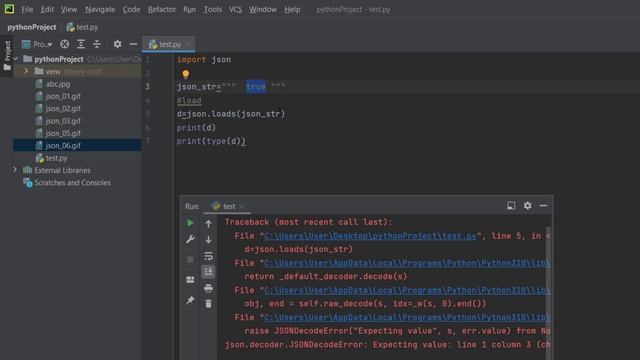
Task: Toggle Soft-Wrap in Run console
Action: 208,256
